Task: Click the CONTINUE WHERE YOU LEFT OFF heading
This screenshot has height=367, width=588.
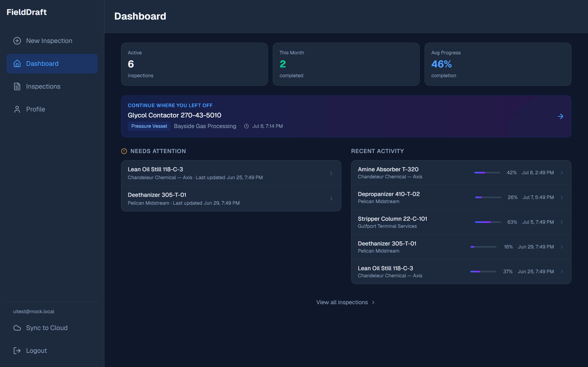Action: coord(170,105)
